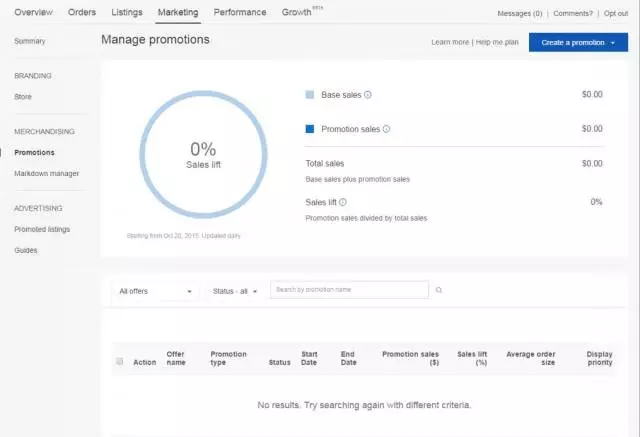The height and width of the screenshot is (437, 640).
Task: Open the Help me plan link
Action: (x=497, y=43)
